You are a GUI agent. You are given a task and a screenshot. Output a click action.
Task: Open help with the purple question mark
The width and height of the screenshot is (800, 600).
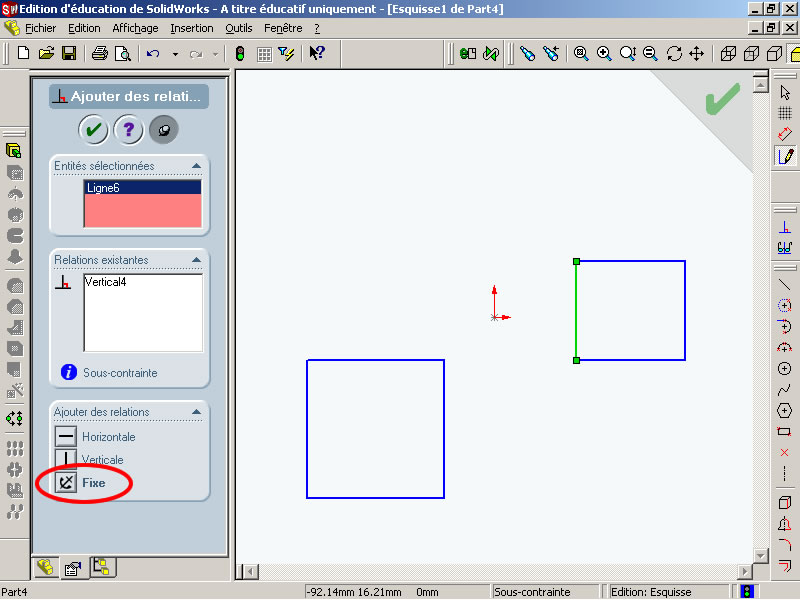(129, 130)
